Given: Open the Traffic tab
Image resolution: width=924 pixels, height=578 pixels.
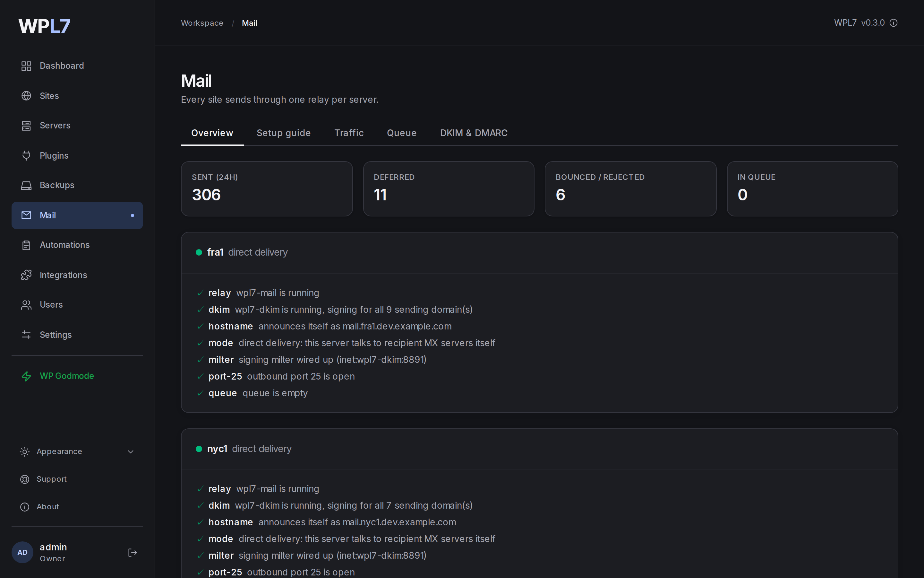Looking at the screenshot, I should pos(349,133).
